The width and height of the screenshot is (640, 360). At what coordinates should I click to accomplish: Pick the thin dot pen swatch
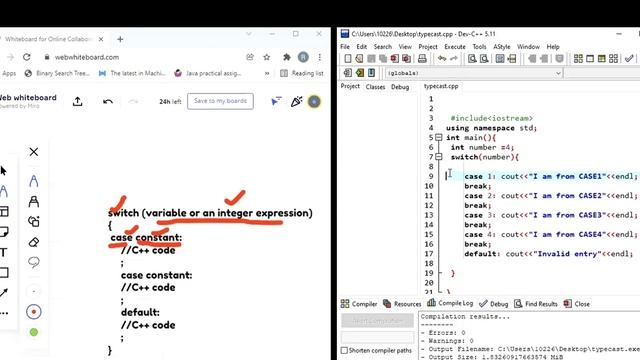[34, 291]
